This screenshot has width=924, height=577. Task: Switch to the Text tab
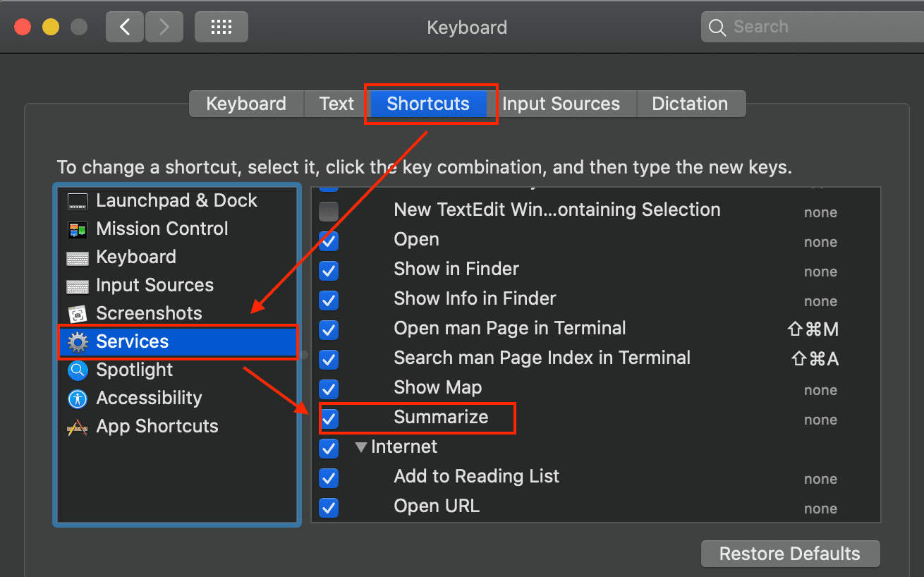(336, 104)
